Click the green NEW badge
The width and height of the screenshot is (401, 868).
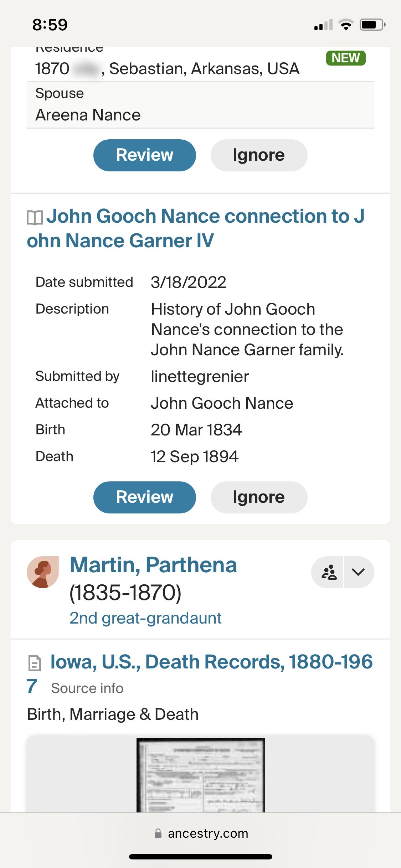pyautogui.click(x=346, y=58)
